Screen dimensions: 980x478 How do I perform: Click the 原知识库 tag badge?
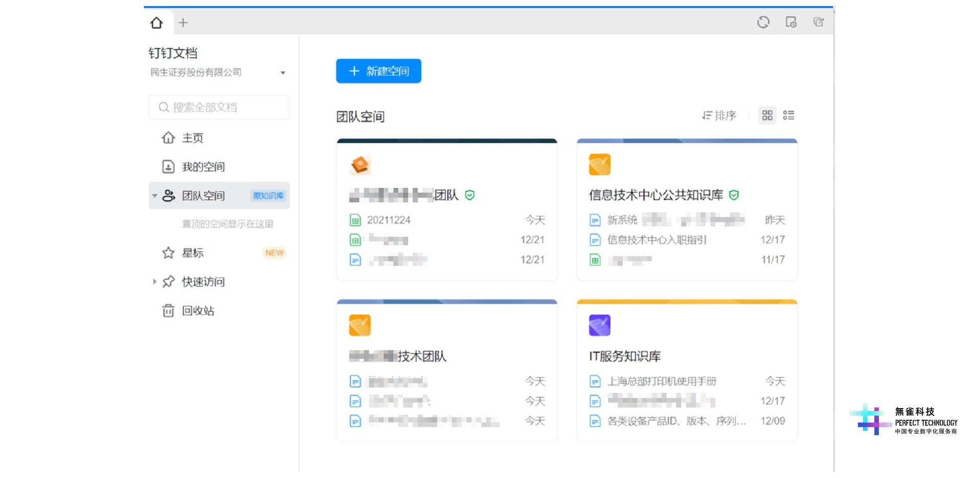[268, 196]
